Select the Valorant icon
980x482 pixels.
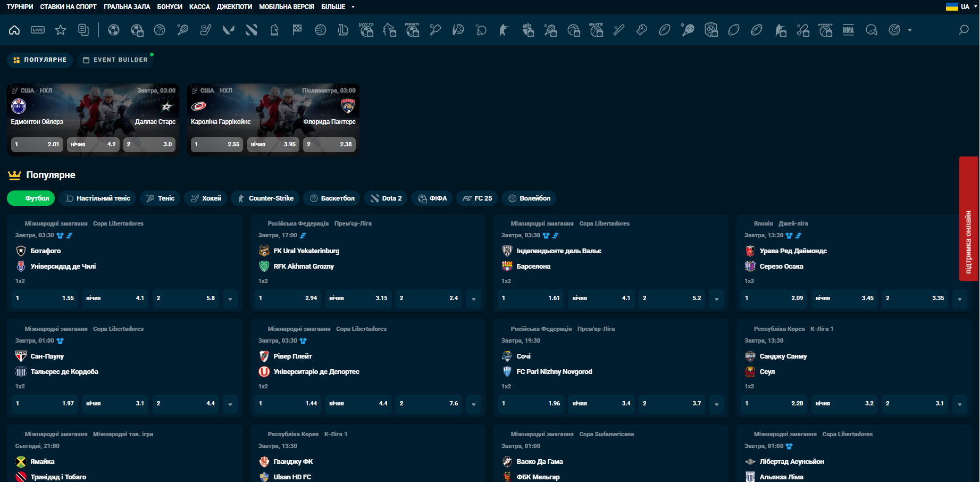[229, 30]
